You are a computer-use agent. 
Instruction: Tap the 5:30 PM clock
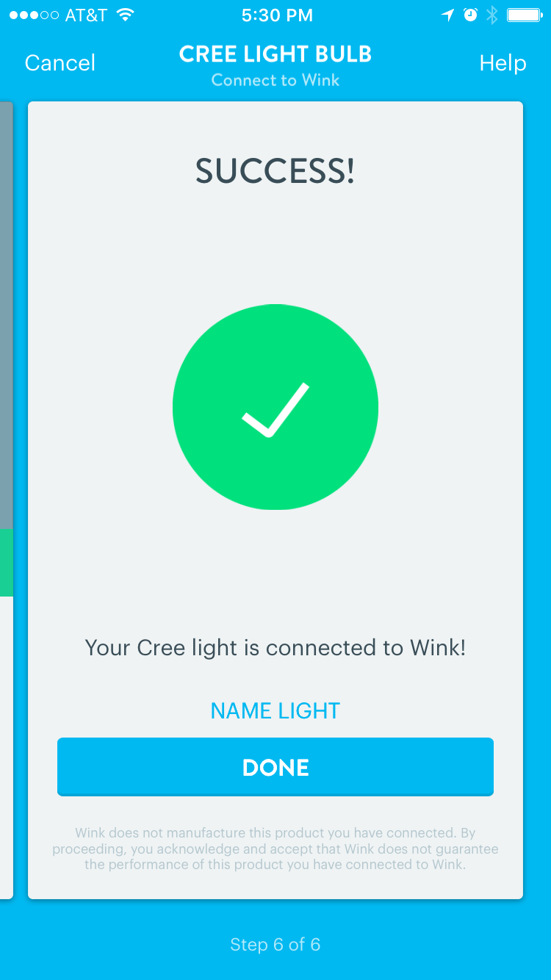tap(276, 15)
